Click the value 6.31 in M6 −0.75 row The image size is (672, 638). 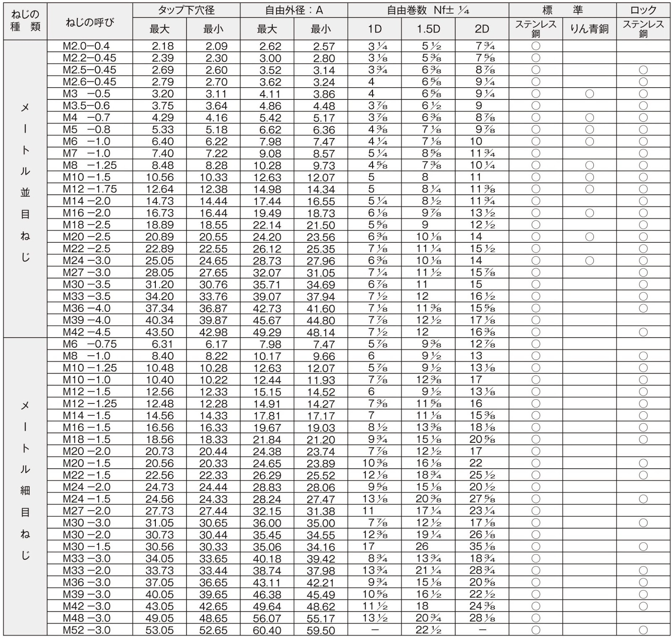coord(163,344)
